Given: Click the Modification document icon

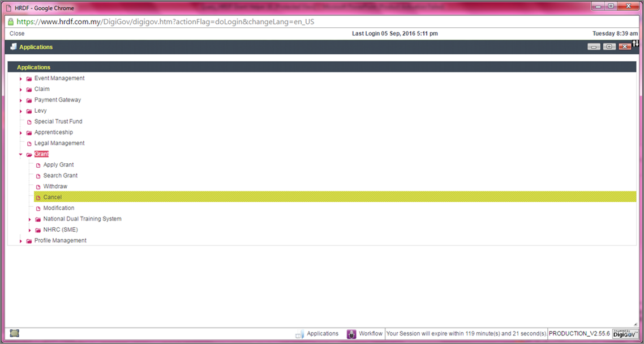Looking at the screenshot, I should click(x=38, y=208).
